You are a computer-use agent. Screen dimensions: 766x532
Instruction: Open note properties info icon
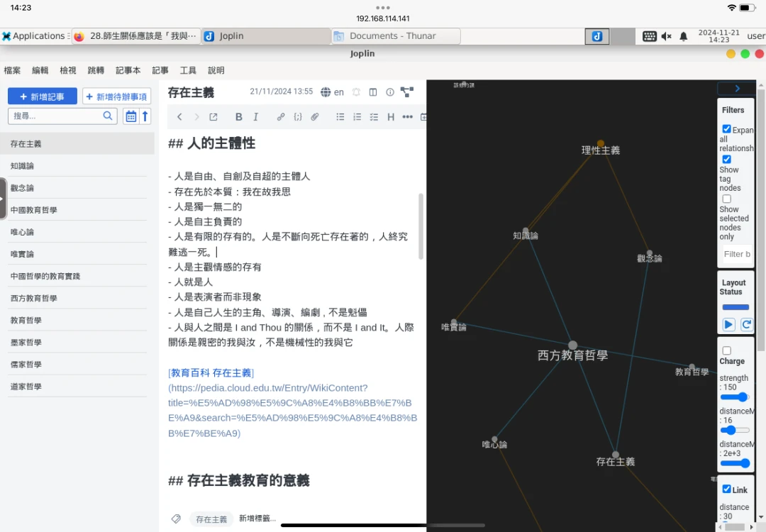tap(390, 92)
